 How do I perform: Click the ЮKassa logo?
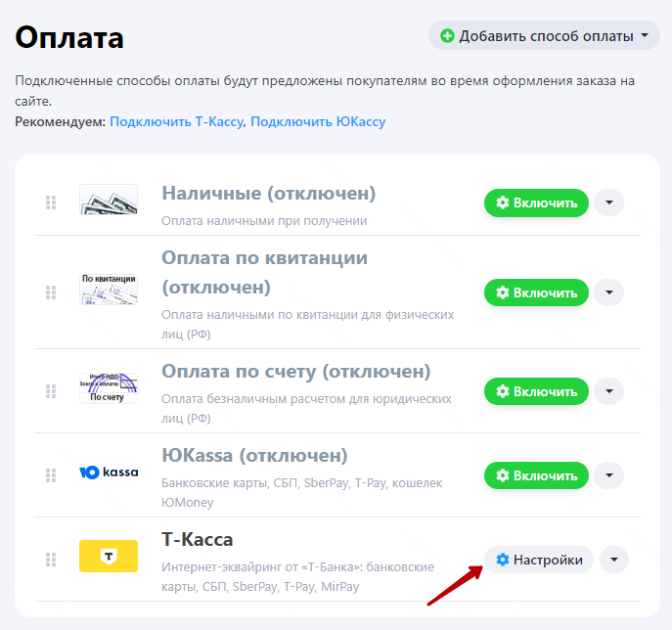click(x=109, y=472)
